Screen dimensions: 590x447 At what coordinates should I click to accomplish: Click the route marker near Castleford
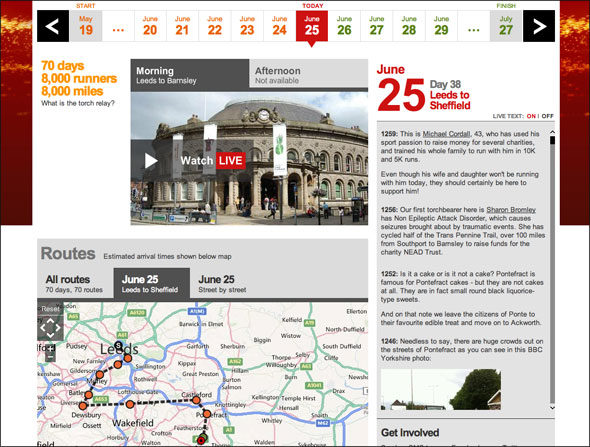(x=196, y=400)
